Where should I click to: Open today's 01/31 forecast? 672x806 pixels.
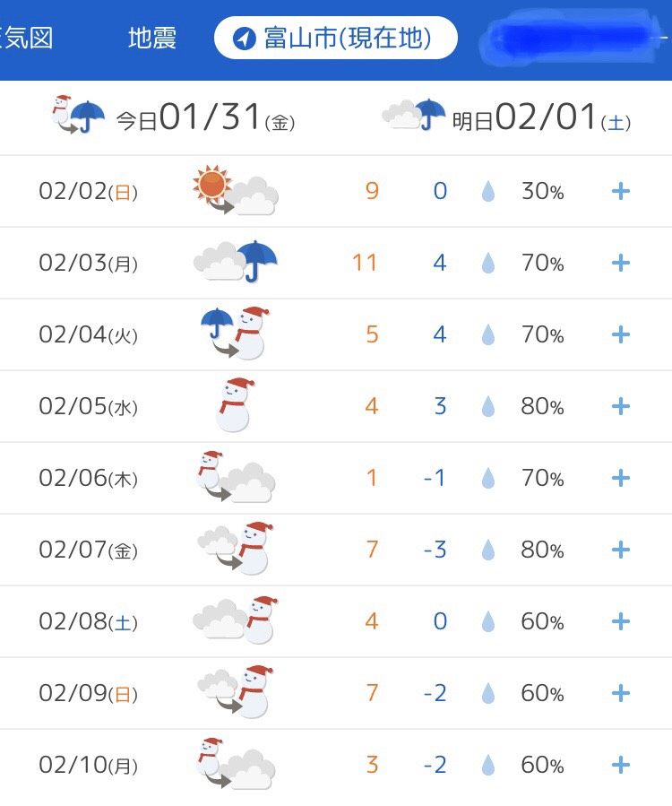[x=174, y=117]
